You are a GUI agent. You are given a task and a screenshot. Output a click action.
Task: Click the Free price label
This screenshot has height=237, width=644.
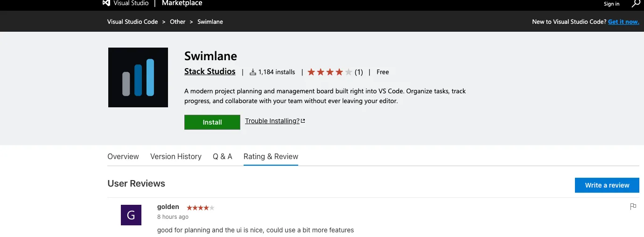[383, 72]
